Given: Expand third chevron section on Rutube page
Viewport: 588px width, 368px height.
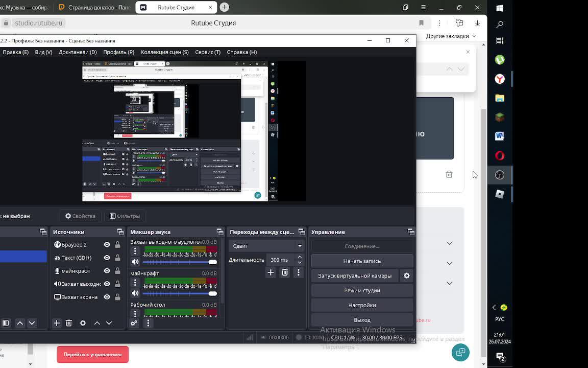Looking at the screenshot, I should pyautogui.click(x=449, y=283).
